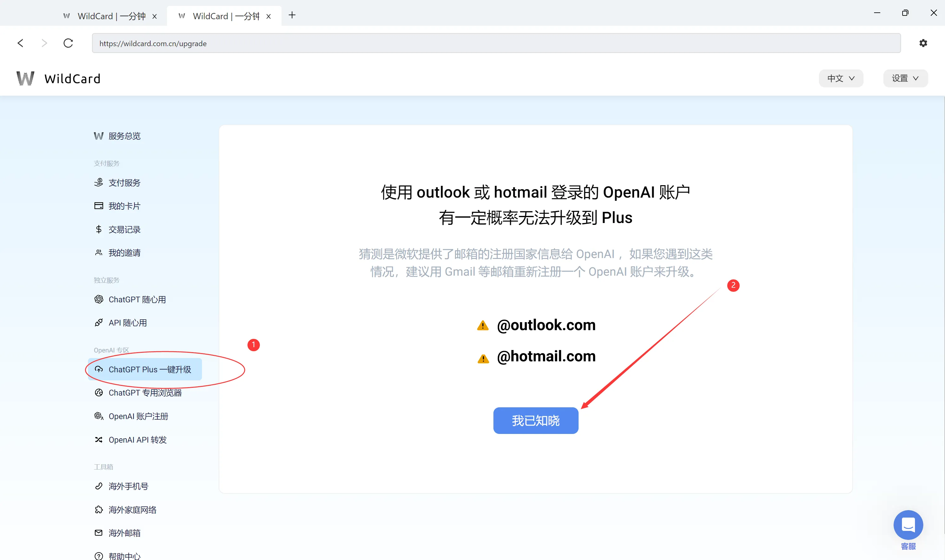Open browser settings gear icon
The image size is (945, 560).
coord(923,43)
